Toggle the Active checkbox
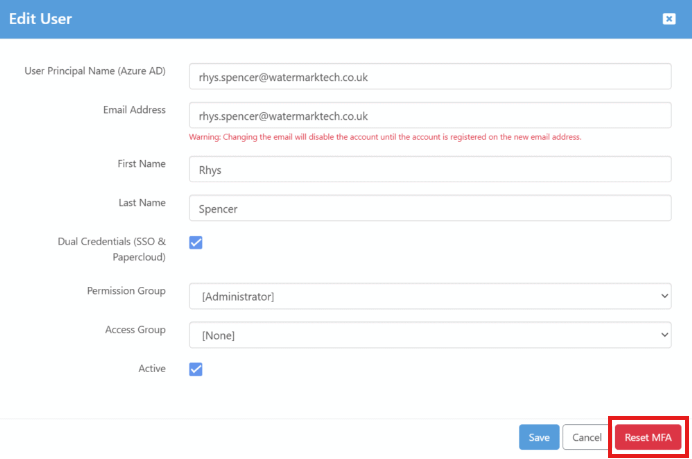This screenshot has height=459, width=692. (196, 369)
